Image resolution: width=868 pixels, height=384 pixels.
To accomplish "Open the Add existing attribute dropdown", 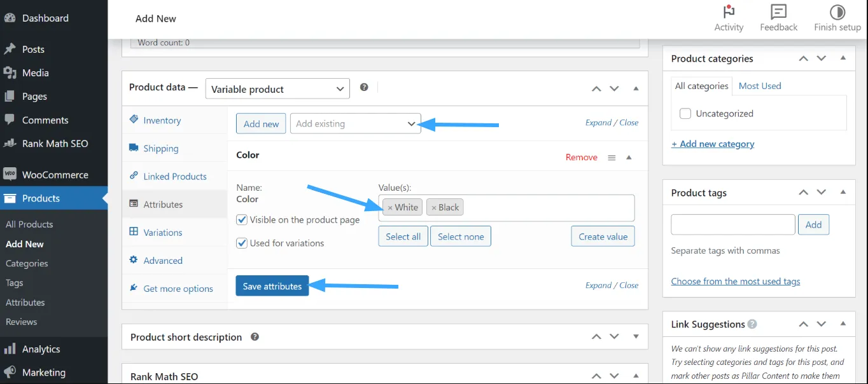I will click(355, 123).
